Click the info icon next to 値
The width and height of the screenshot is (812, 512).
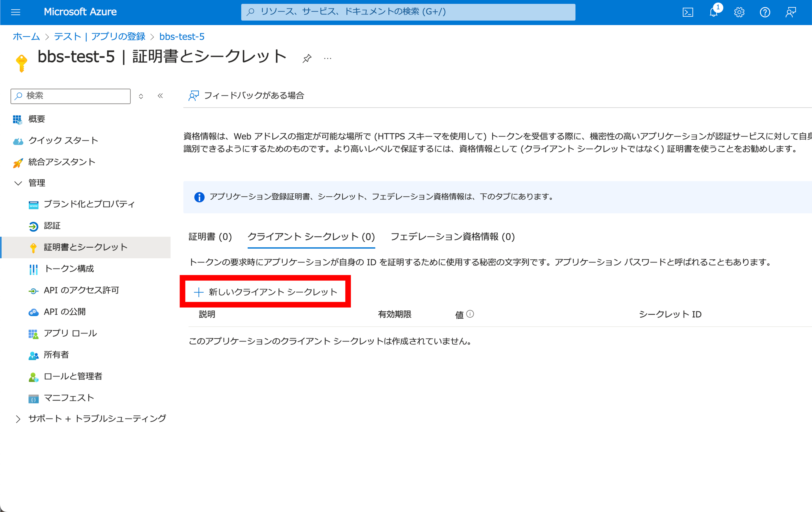click(x=470, y=314)
